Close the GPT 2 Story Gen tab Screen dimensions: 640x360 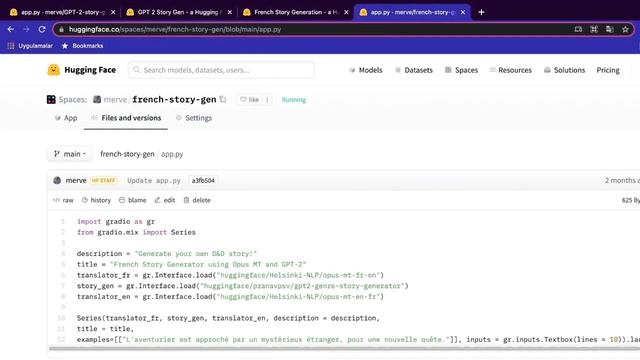(x=229, y=12)
